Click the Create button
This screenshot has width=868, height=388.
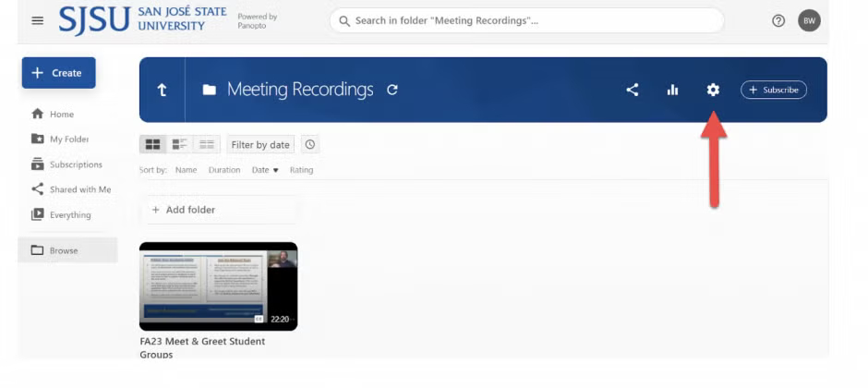tap(58, 73)
